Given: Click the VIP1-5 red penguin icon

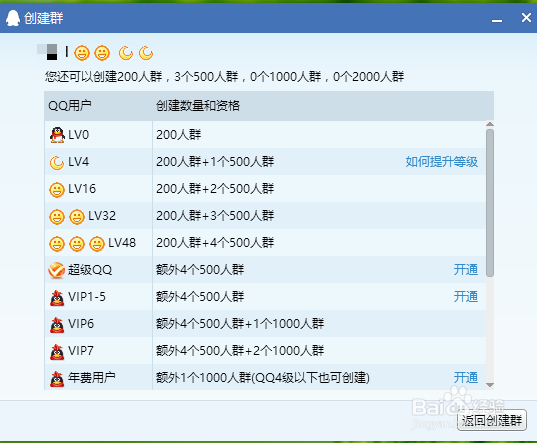Looking at the screenshot, I should (x=57, y=298).
